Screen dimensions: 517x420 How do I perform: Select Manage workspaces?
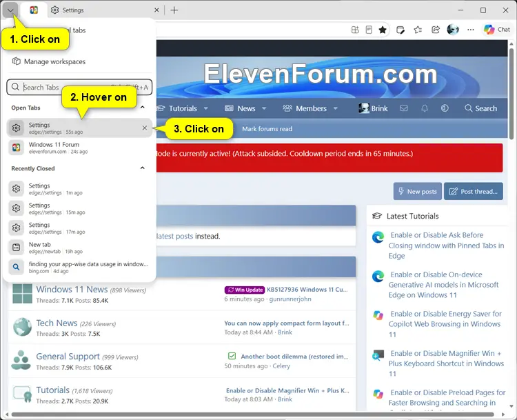[48, 61]
